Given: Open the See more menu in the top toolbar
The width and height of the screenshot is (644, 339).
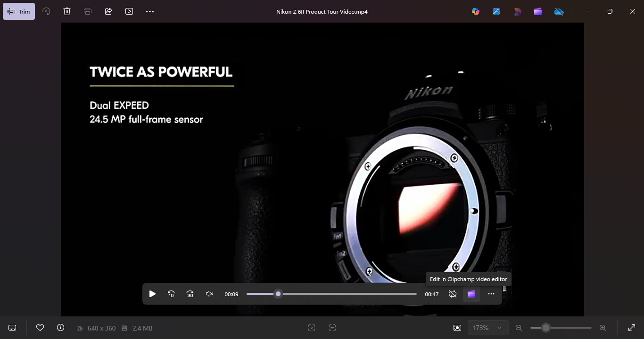Looking at the screenshot, I should (150, 11).
